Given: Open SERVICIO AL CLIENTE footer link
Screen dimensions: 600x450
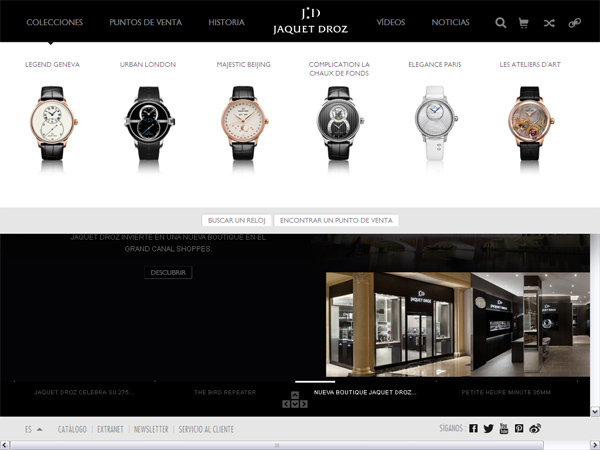Looking at the screenshot, I should pos(206,429).
